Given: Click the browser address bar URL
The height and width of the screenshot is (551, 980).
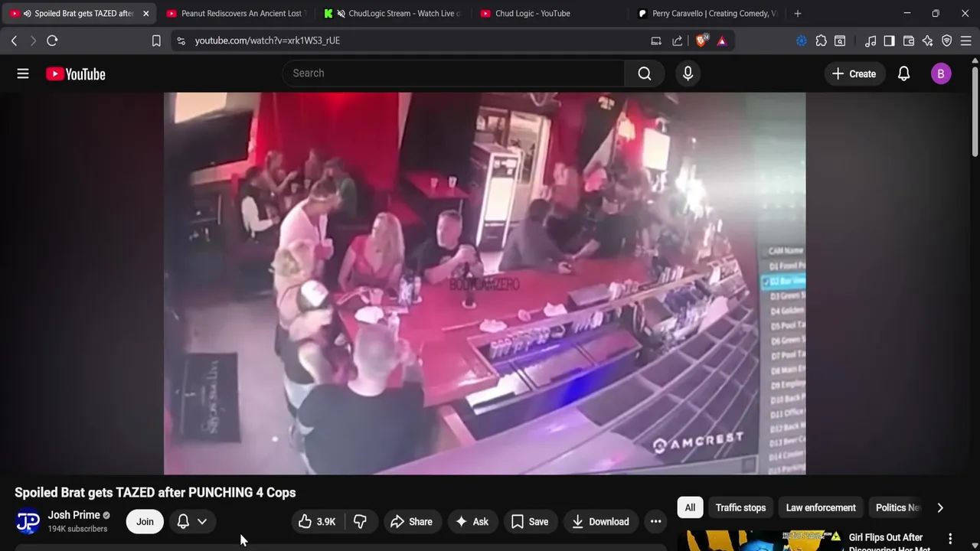Looking at the screenshot, I should tap(267, 41).
